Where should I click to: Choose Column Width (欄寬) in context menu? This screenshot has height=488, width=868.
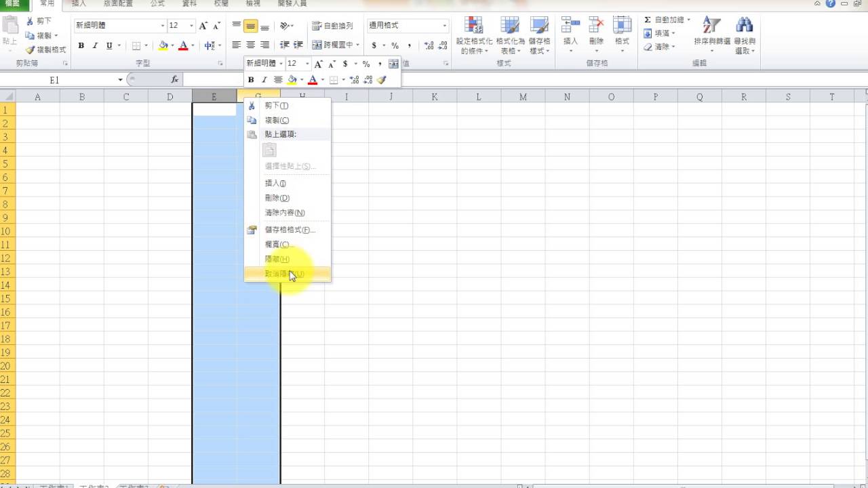coord(288,245)
